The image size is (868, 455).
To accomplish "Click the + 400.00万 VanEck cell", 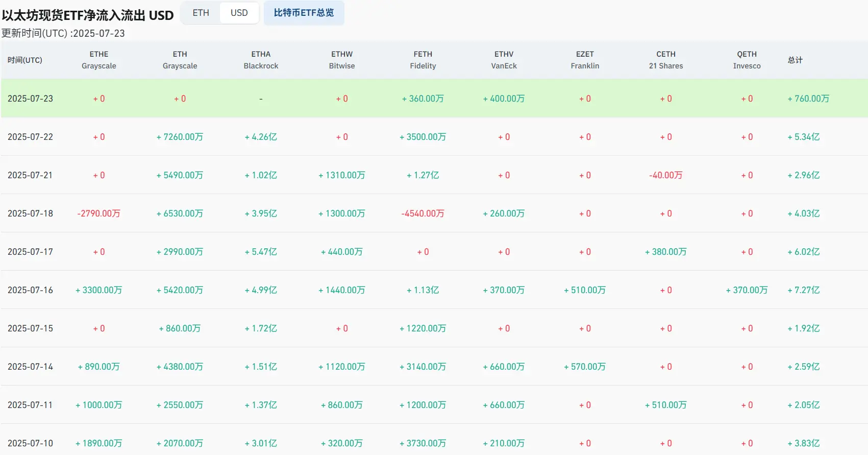I will pyautogui.click(x=504, y=99).
